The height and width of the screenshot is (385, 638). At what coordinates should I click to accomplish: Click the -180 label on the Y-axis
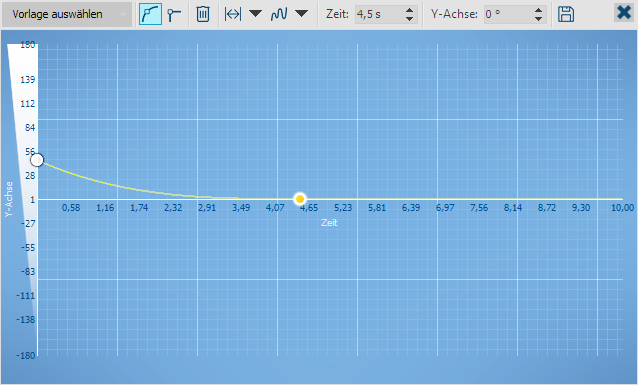(26, 355)
